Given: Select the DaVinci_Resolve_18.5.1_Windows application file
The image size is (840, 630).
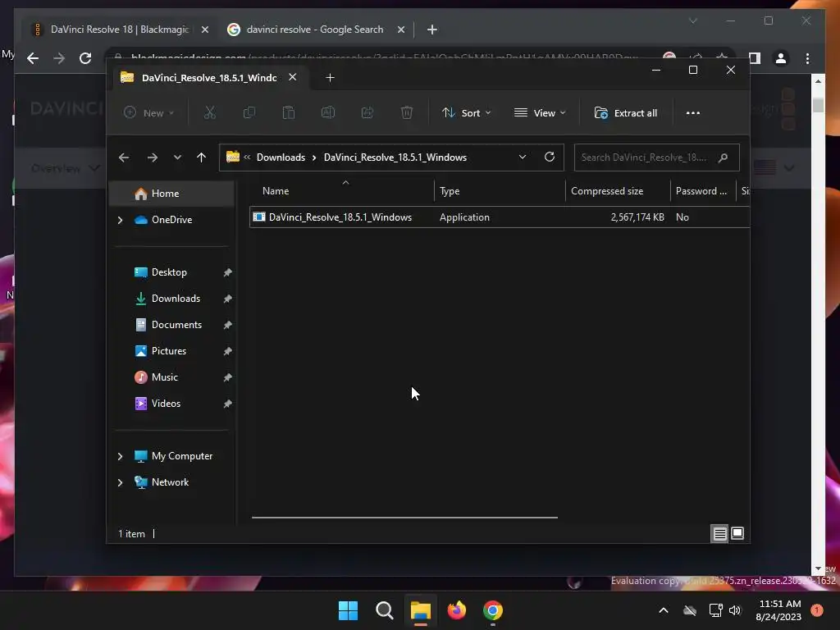Looking at the screenshot, I should point(500,217).
